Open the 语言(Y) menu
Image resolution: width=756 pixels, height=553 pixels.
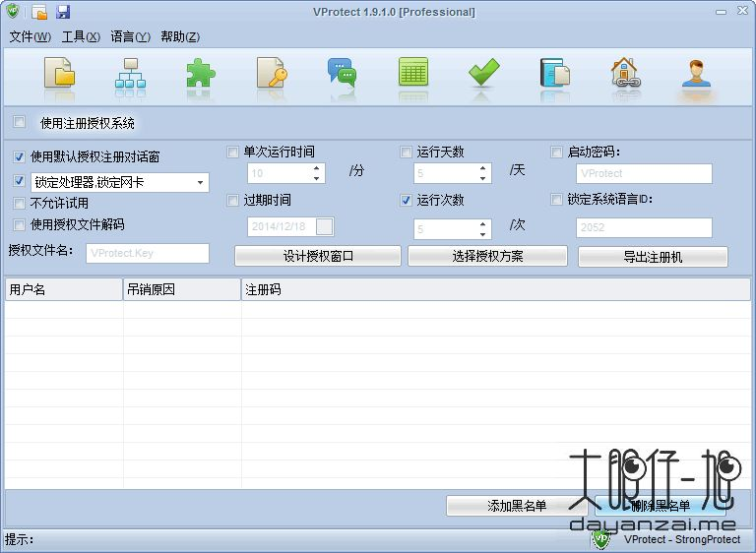(x=130, y=36)
